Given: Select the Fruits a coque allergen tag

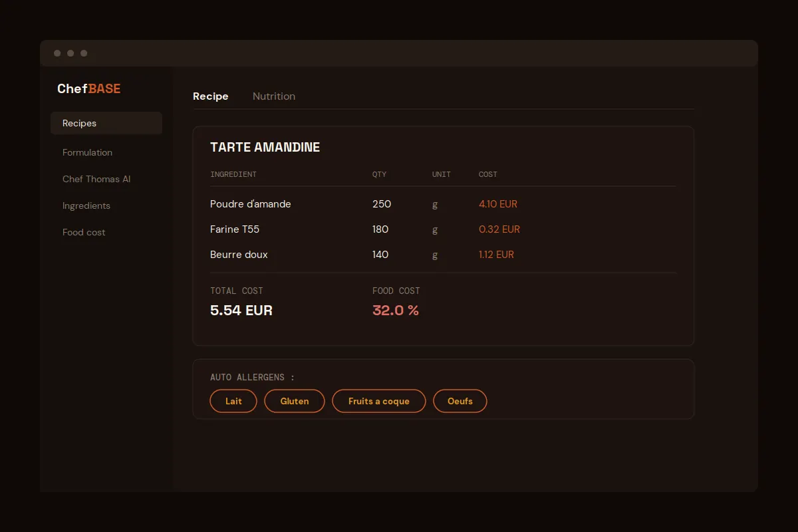Looking at the screenshot, I should 379,401.
